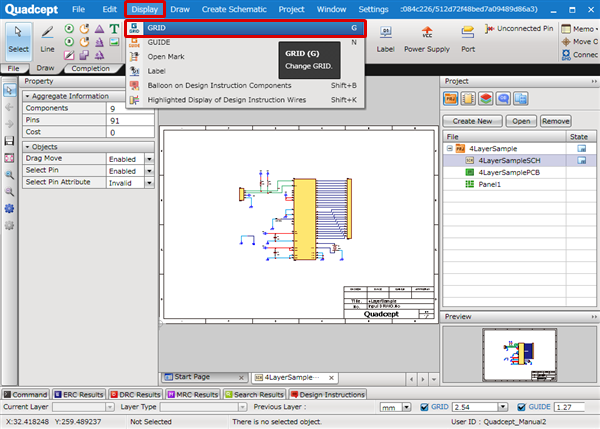Select 4LayerSamplePCB tree item

[509, 173]
